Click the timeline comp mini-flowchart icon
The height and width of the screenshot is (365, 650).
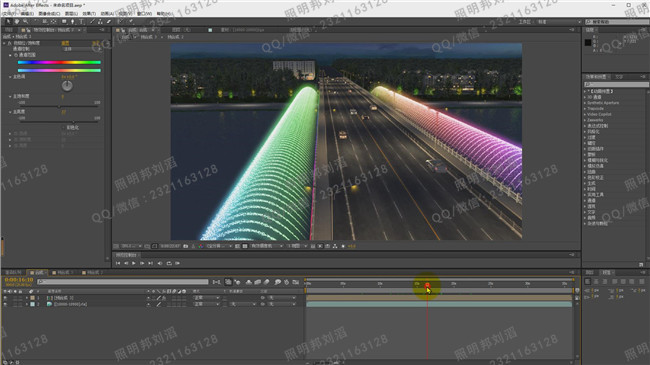[x=216, y=282]
